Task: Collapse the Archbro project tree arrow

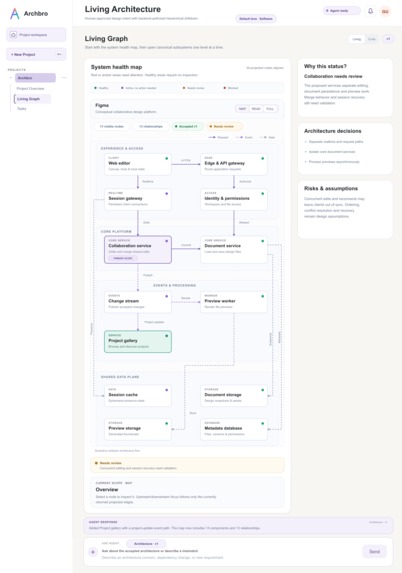Action: [11, 78]
